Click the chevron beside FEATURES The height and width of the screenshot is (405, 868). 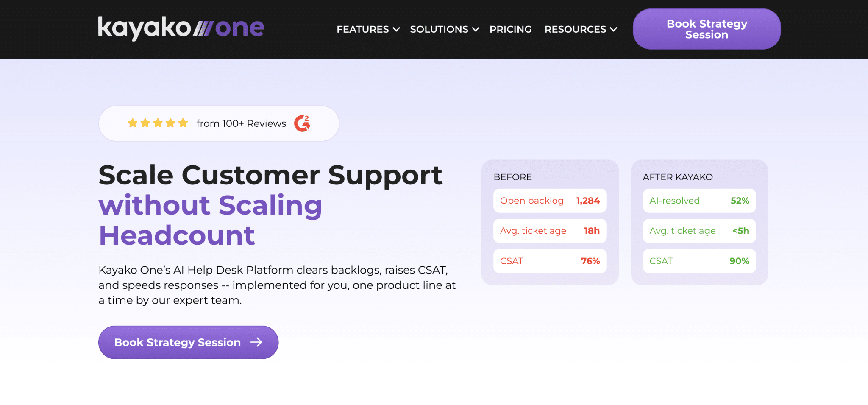click(x=396, y=30)
